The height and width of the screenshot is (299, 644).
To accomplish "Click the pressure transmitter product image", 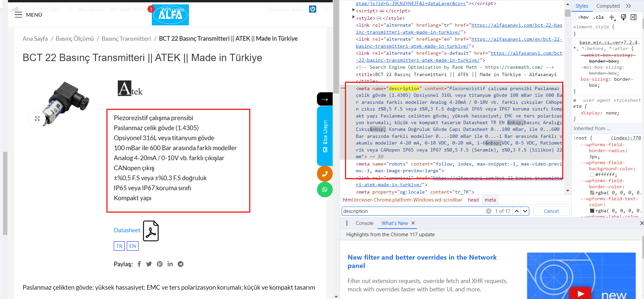I will click(66, 103).
